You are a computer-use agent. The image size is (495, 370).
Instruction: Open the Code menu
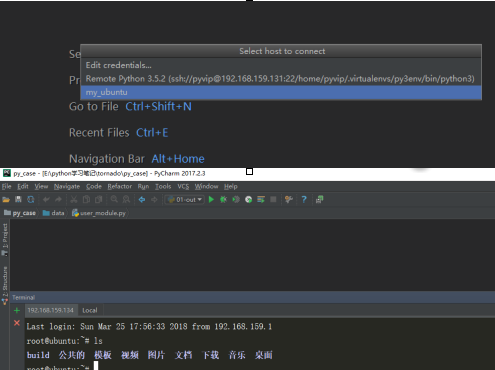point(94,186)
